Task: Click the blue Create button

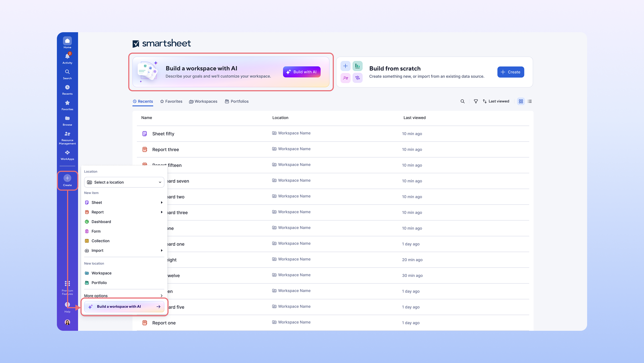Action: pyautogui.click(x=511, y=72)
